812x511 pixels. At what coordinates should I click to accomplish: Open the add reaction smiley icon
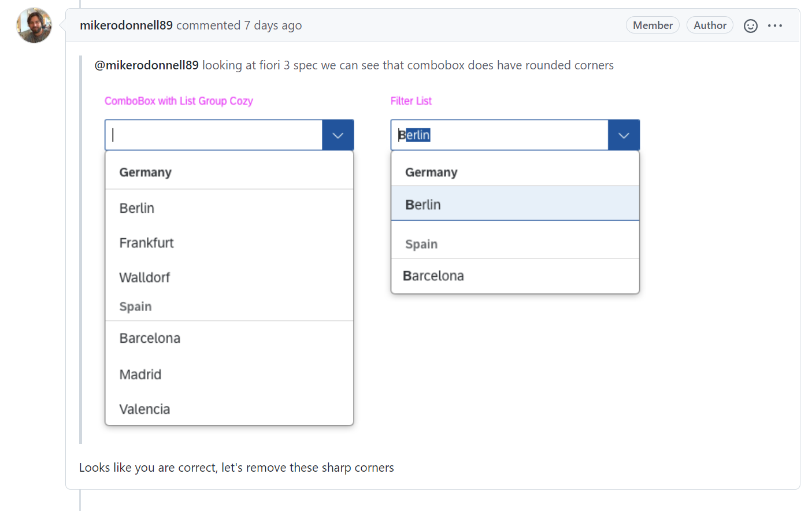(x=750, y=25)
